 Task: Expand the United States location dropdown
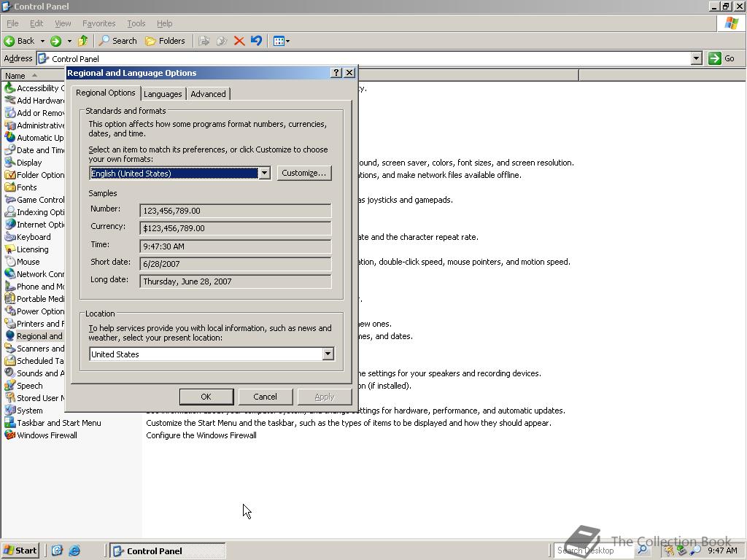coord(328,354)
